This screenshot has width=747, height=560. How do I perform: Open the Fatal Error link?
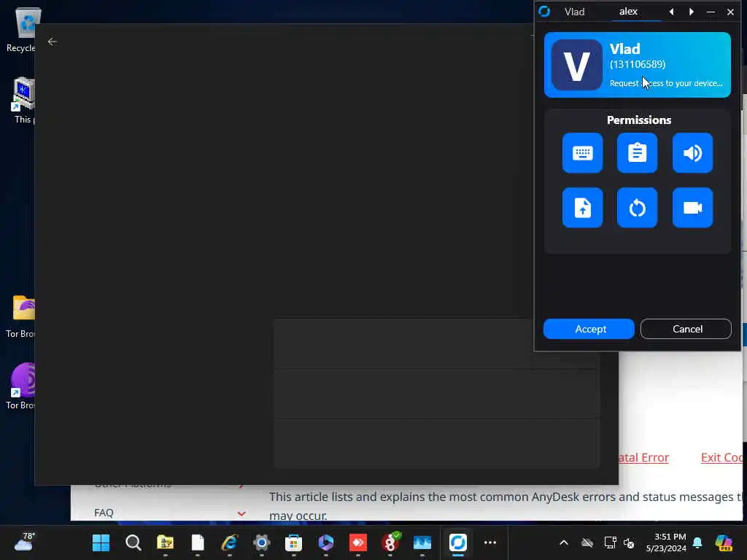[643, 458]
